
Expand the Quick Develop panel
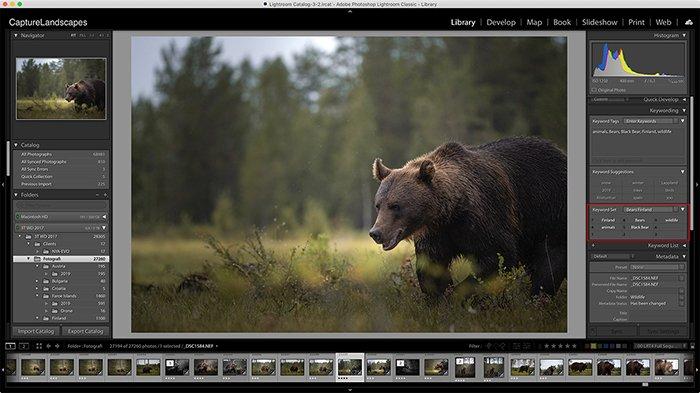click(x=684, y=100)
